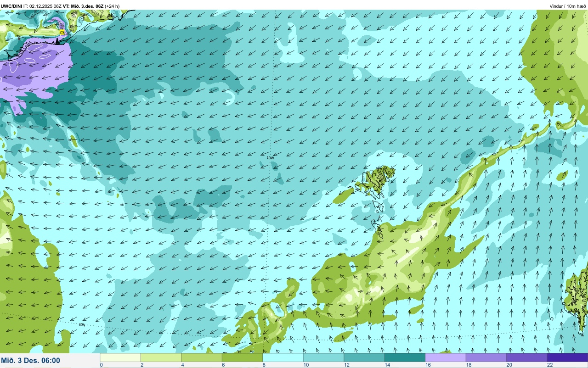This screenshot has height=368, width=588.
Task: Click the light teal 10–12 legend swatch
Action: tap(323, 357)
